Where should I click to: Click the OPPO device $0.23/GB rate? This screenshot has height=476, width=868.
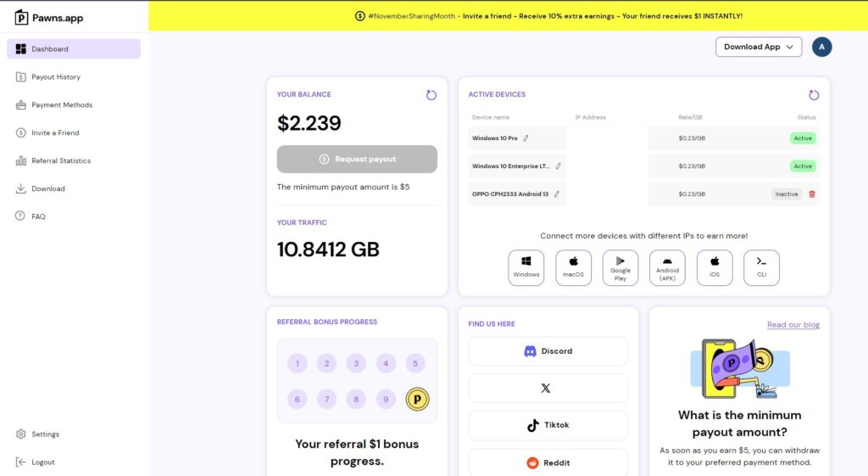click(x=692, y=194)
